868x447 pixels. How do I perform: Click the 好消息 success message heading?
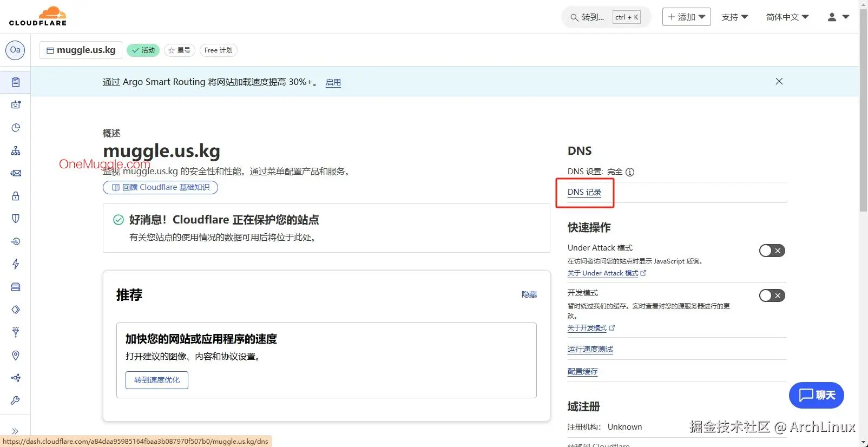point(224,220)
